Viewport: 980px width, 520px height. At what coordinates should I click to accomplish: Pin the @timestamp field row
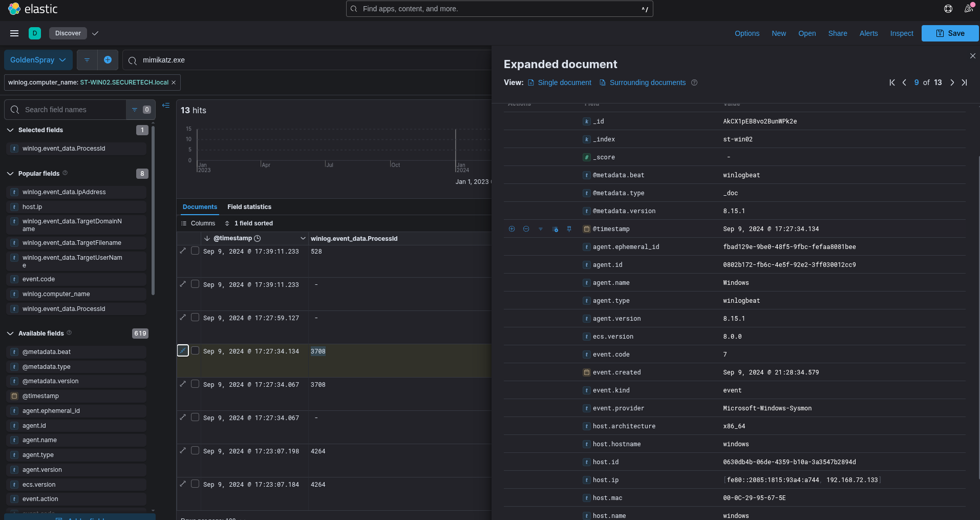569,229
